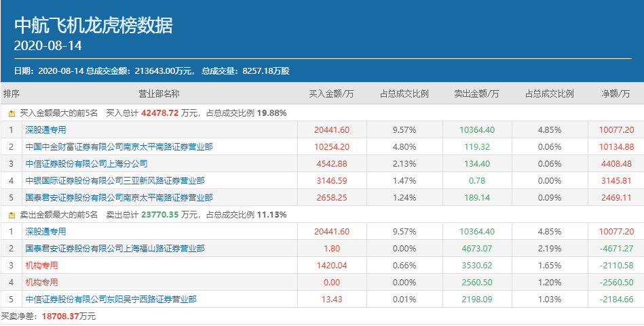644x326 pixels.
Task: Click buy amount 1420.04 cell
Action: (x=332, y=266)
